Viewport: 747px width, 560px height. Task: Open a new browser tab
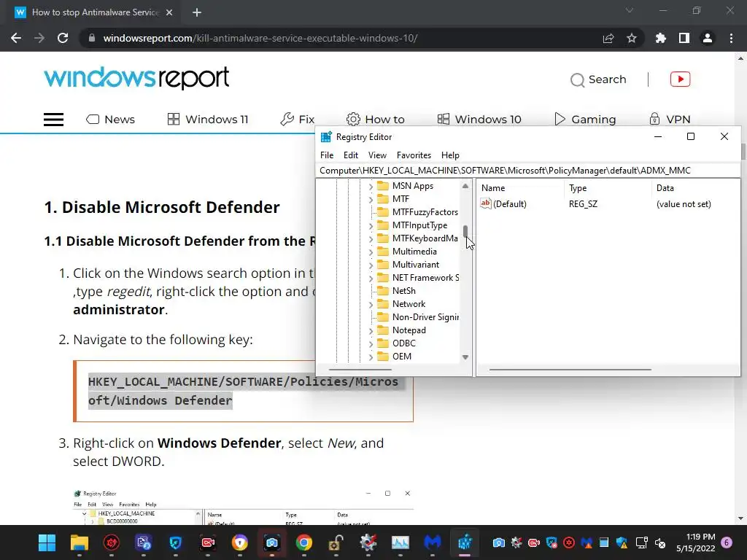coord(197,12)
